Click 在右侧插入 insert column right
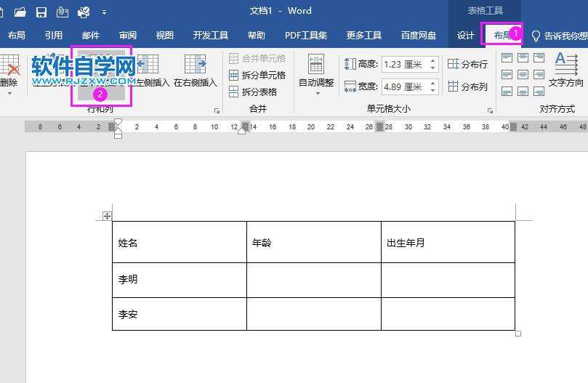Image resolution: width=588 pixels, height=383 pixels. 195,70
